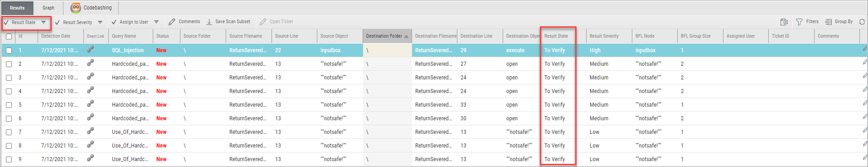Click the Status column header
Image resolution: width=868 pixels, height=167 pixels.
[166, 36]
